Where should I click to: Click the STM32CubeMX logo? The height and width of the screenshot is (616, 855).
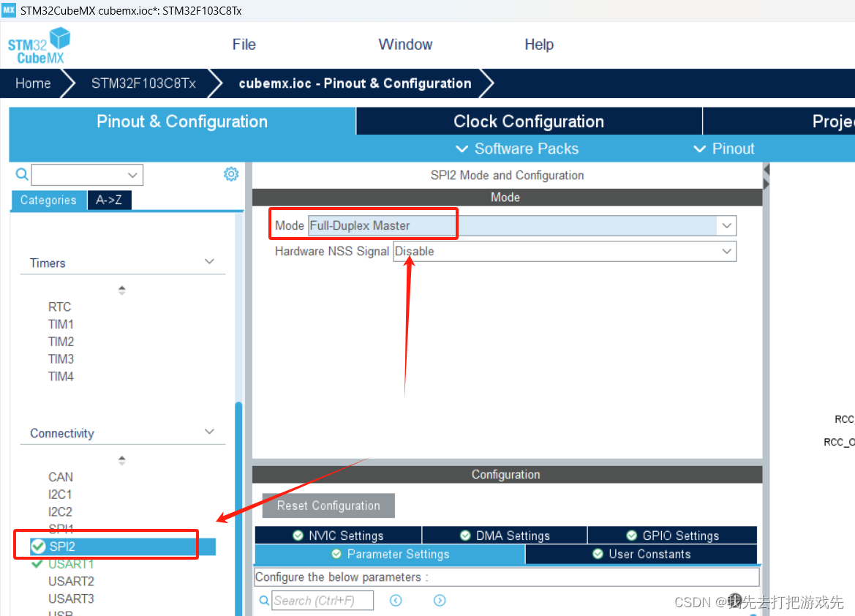39,46
